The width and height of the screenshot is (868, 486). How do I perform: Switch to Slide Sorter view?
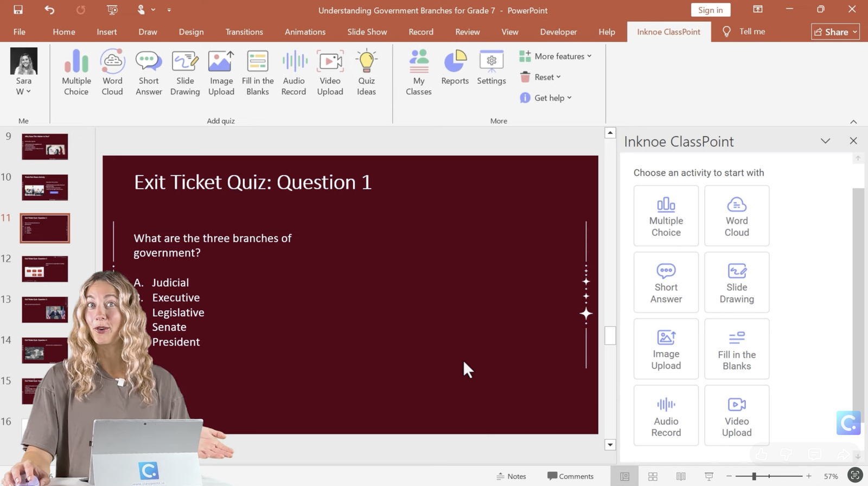coord(653,476)
